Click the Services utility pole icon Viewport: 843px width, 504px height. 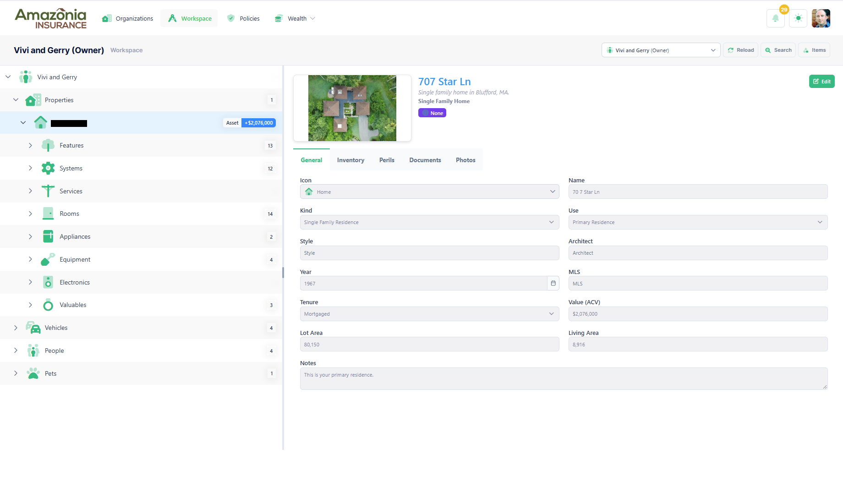[48, 191]
